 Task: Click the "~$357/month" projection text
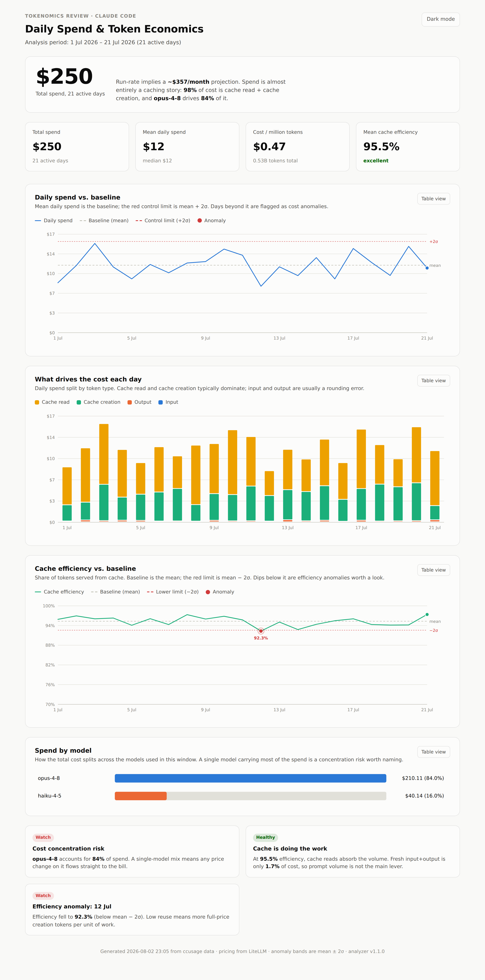189,82
